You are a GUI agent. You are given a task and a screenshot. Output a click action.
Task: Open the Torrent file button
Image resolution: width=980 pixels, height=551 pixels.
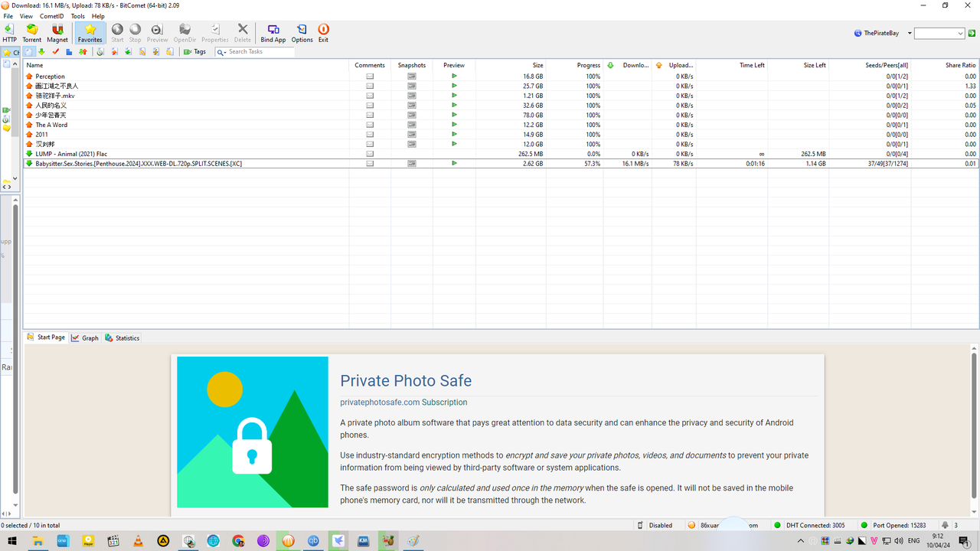32,33
